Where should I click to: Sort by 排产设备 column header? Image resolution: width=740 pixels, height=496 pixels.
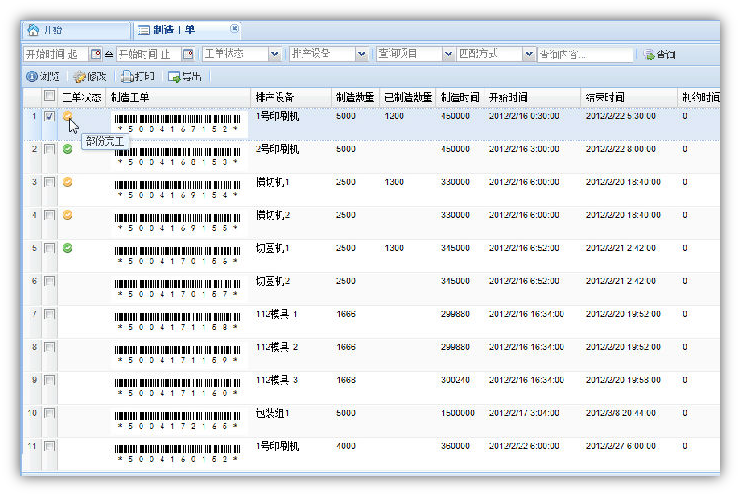[291, 98]
